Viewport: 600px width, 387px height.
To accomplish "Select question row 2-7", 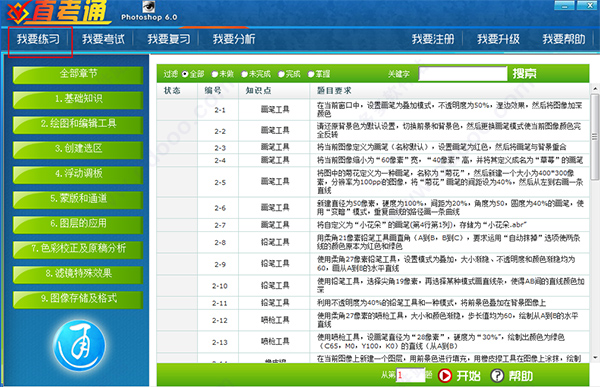I will (x=373, y=225).
